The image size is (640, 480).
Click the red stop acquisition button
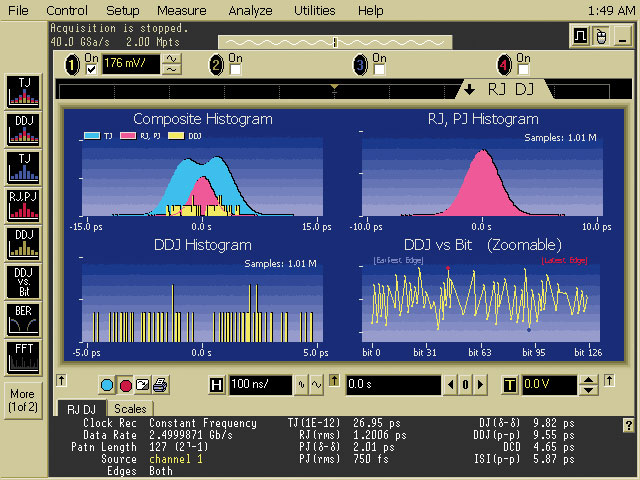coord(126,385)
